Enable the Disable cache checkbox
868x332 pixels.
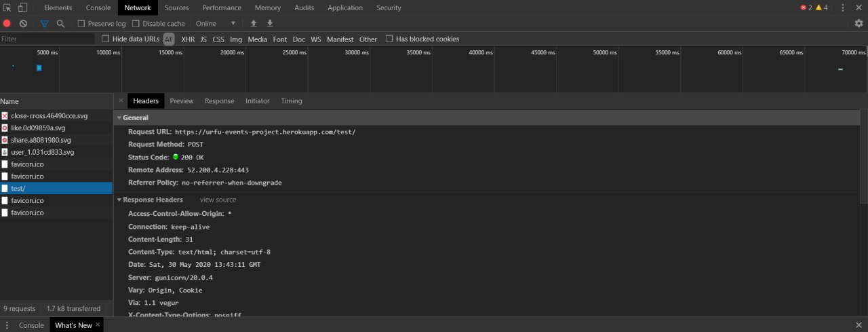(136, 23)
